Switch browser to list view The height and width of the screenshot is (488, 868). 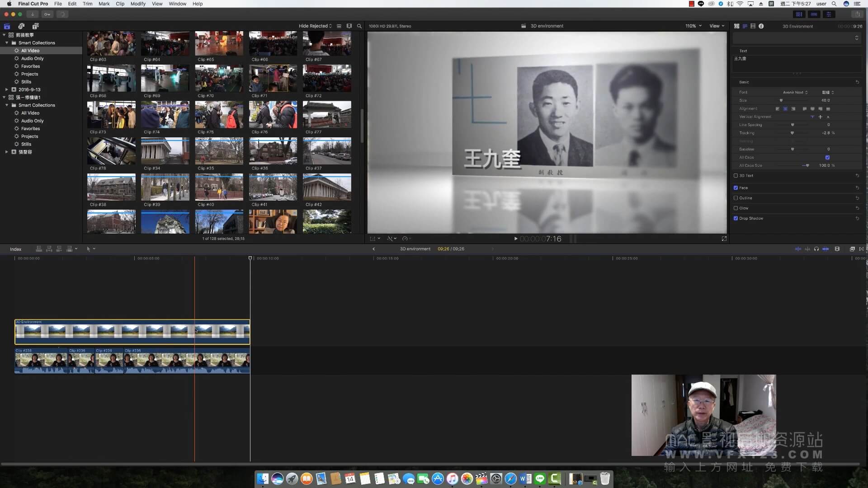pyautogui.click(x=339, y=26)
